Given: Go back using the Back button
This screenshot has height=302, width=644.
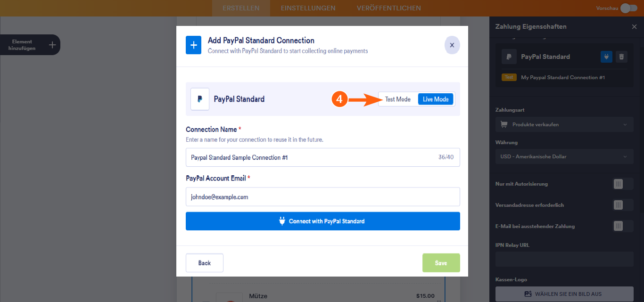Looking at the screenshot, I should click(204, 262).
